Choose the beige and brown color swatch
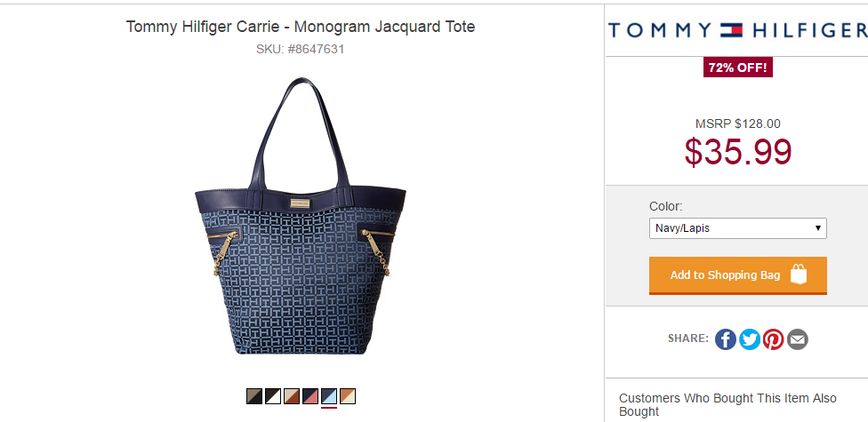This screenshot has height=422, width=868. (292, 396)
